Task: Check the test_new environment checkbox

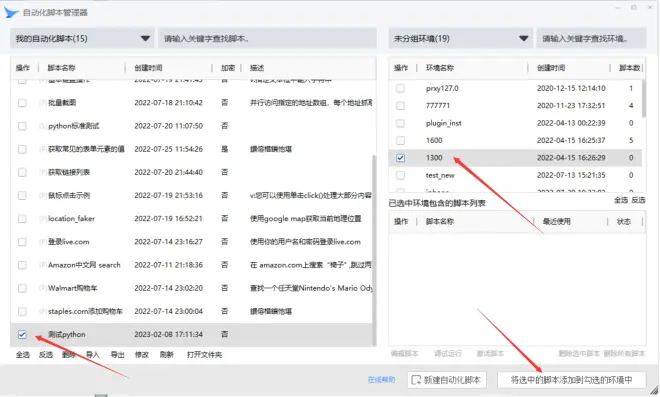Action: [x=400, y=175]
